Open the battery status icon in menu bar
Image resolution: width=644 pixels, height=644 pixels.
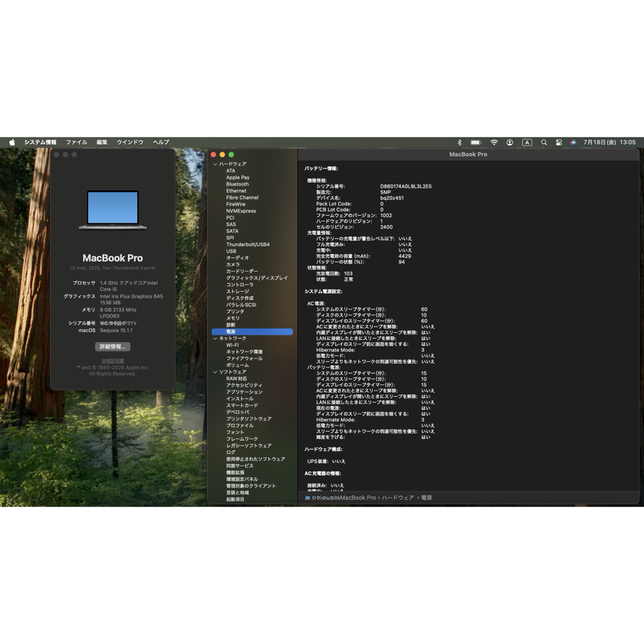pyautogui.click(x=476, y=143)
